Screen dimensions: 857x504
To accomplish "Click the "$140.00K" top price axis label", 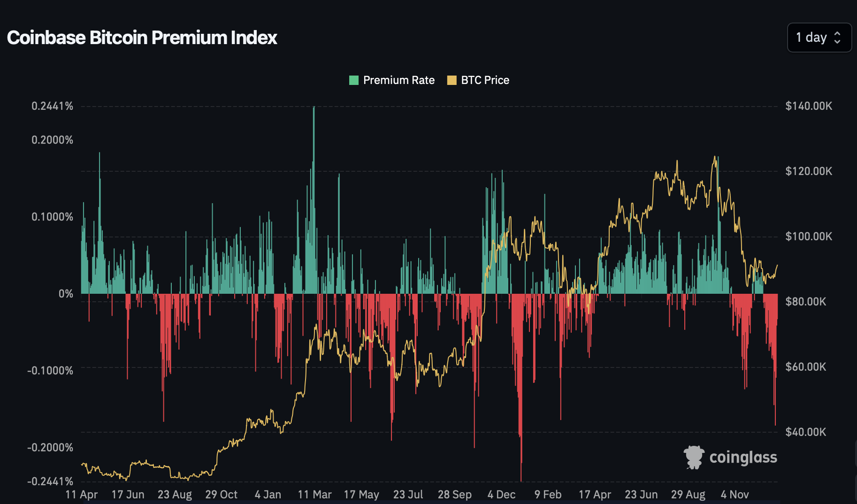I will tap(809, 106).
